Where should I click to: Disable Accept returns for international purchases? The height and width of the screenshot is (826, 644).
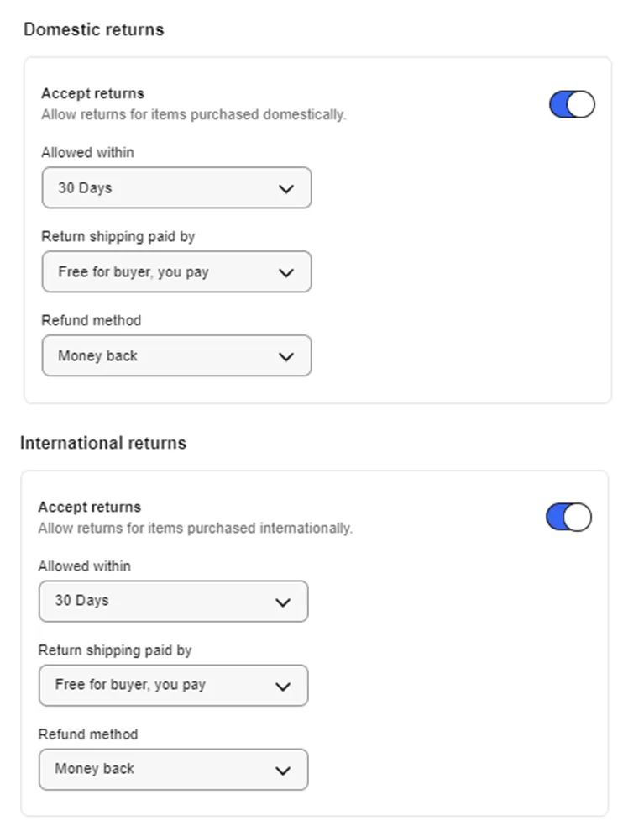pos(568,517)
